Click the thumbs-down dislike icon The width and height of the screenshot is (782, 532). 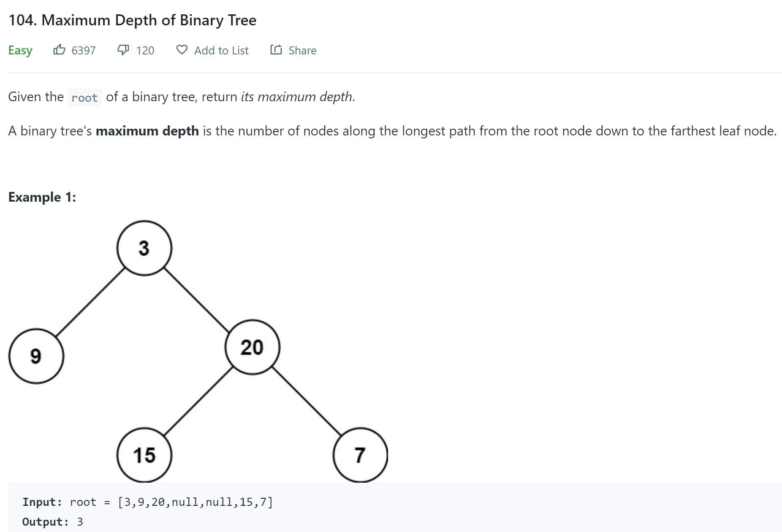point(123,50)
